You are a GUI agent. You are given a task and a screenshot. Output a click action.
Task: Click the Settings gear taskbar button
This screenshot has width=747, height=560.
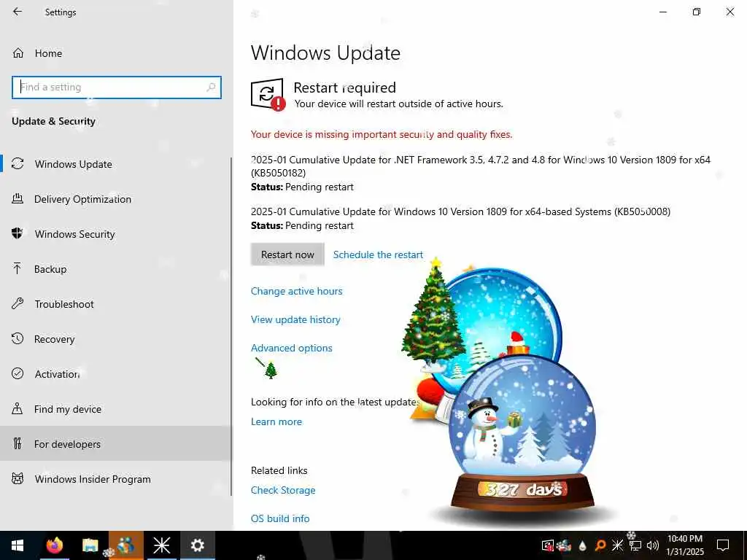point(197,545)
